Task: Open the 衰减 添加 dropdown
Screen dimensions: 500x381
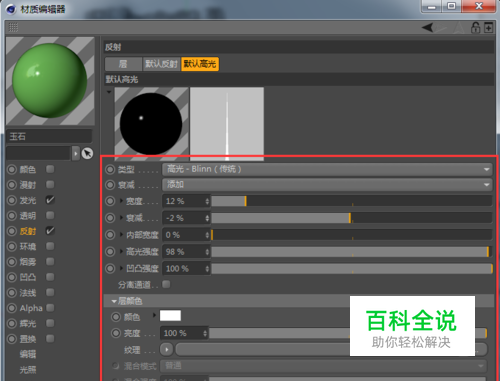Action: point(327,185)
